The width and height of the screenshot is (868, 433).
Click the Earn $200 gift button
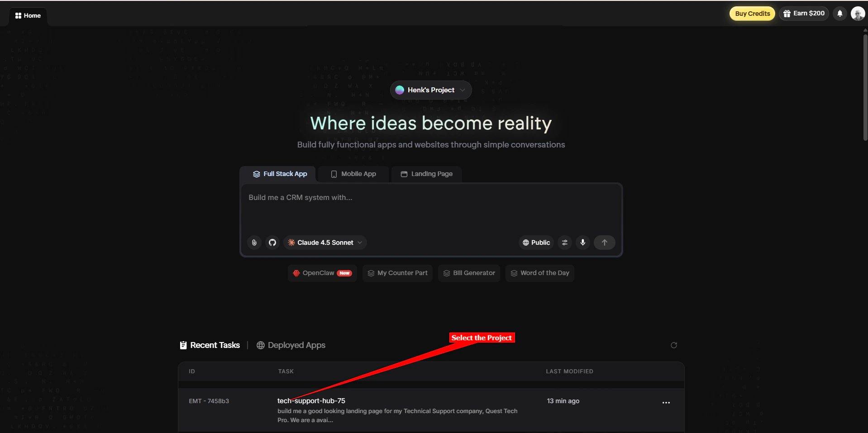[804, 14]
